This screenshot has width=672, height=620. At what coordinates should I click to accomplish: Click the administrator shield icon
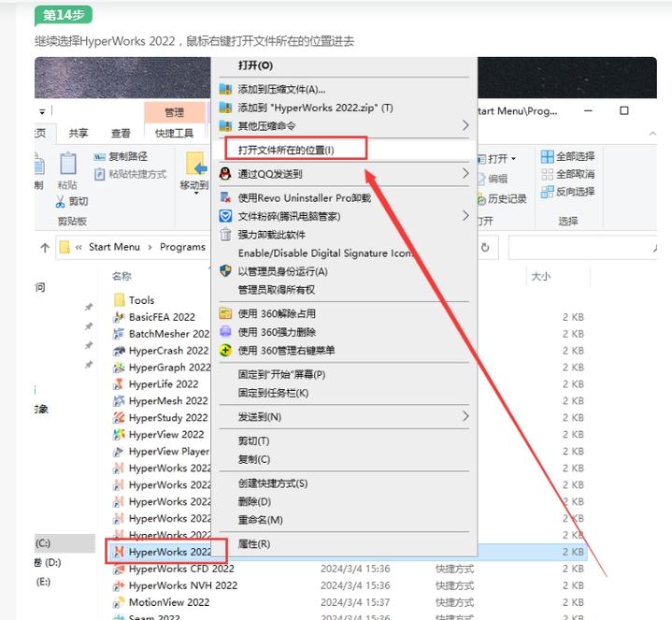coord(225,270)
